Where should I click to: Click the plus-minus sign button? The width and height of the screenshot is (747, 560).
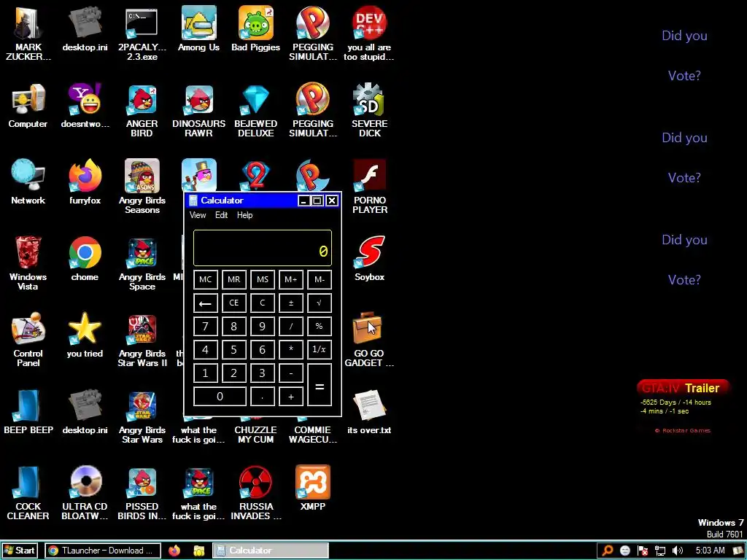point(291,303)
